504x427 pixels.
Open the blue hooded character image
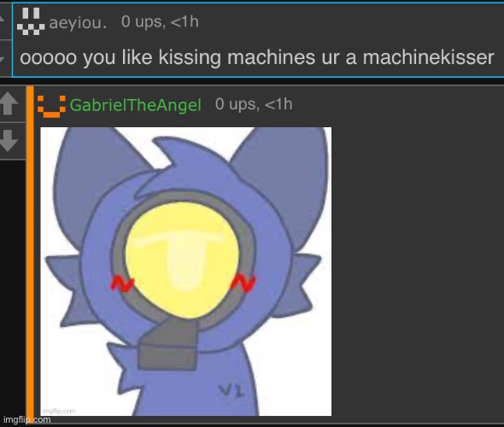click(x=185, y=272)
